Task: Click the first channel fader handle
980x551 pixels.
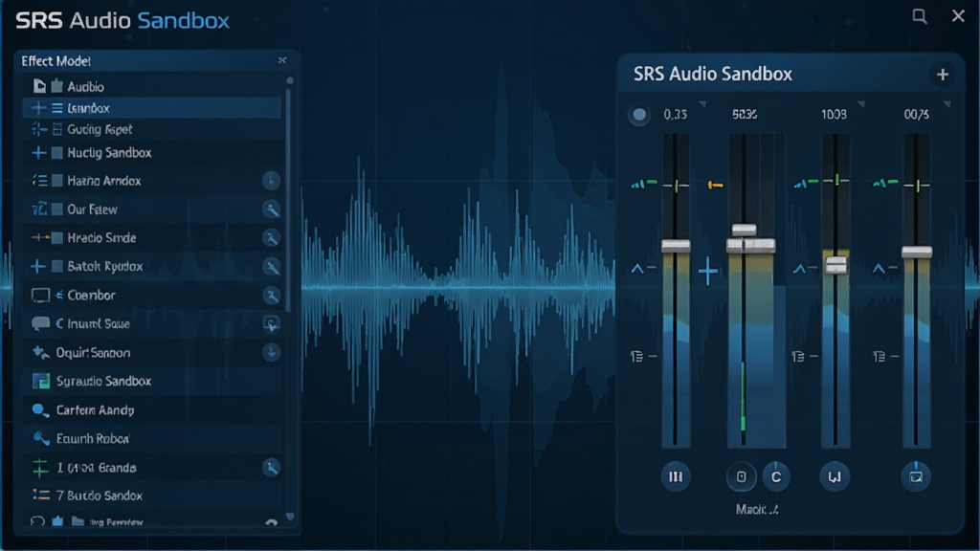Action: tap(676, 246)
